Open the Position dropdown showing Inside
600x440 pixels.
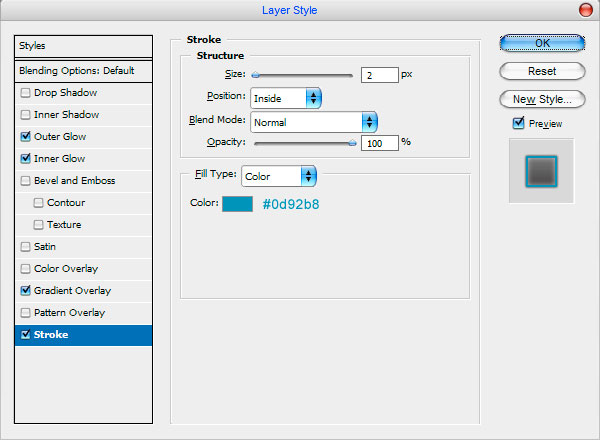pyautogui.click(x=285, y=98)
